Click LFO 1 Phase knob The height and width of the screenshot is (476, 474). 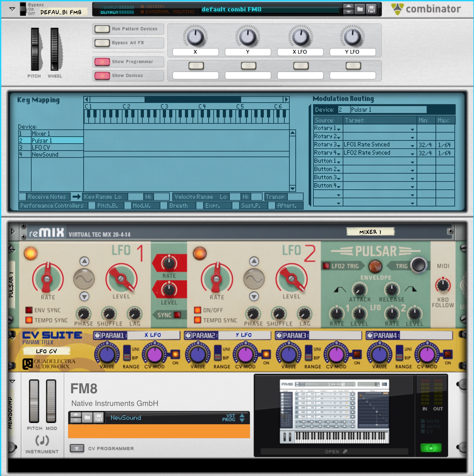[x=83, y=314]
